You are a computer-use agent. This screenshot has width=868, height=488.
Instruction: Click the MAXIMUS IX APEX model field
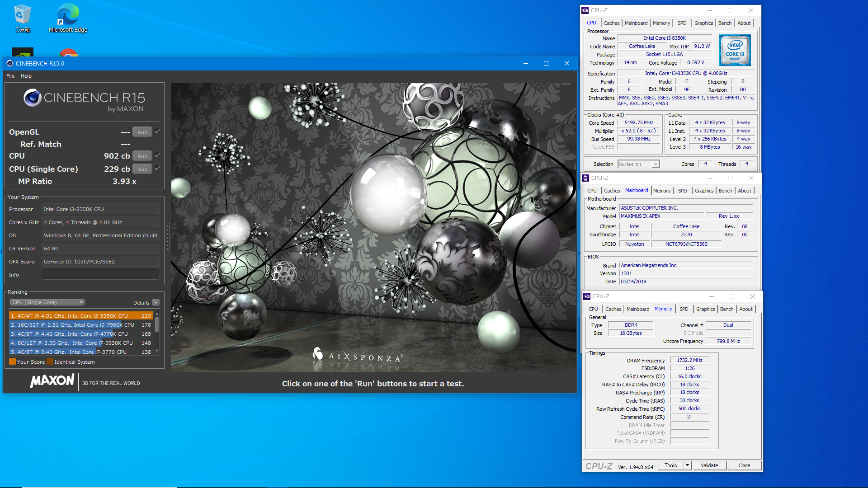661,216
